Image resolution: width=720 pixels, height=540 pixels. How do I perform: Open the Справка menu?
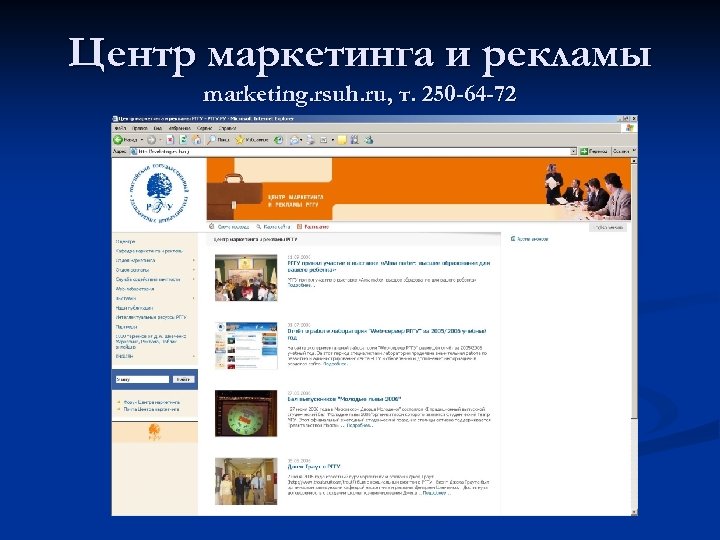(x=227, y=128)
